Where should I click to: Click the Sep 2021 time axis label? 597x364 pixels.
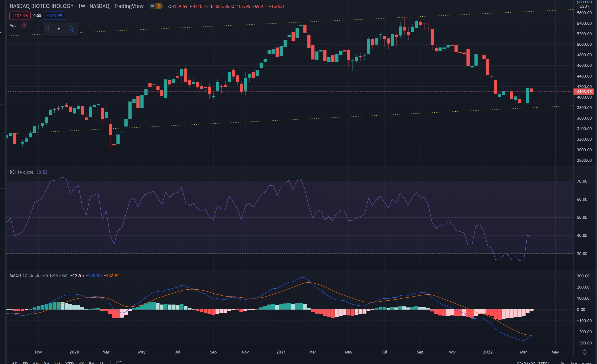[x=420, y=352]
